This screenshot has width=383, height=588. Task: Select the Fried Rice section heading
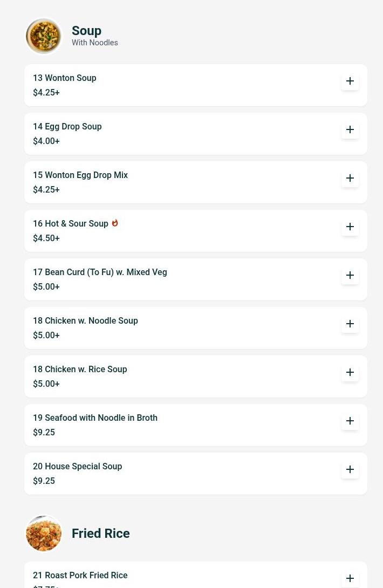[x=100, y=534]
